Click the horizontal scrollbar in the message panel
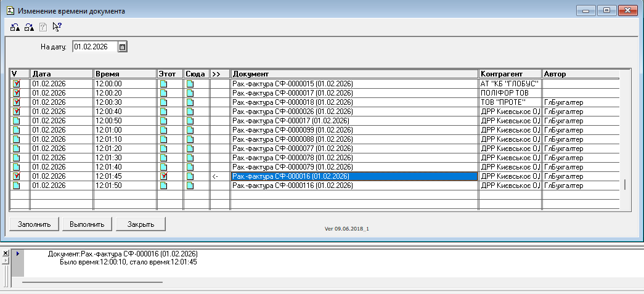This screenshot has height=294, width=644. click(x=92, y=282)
